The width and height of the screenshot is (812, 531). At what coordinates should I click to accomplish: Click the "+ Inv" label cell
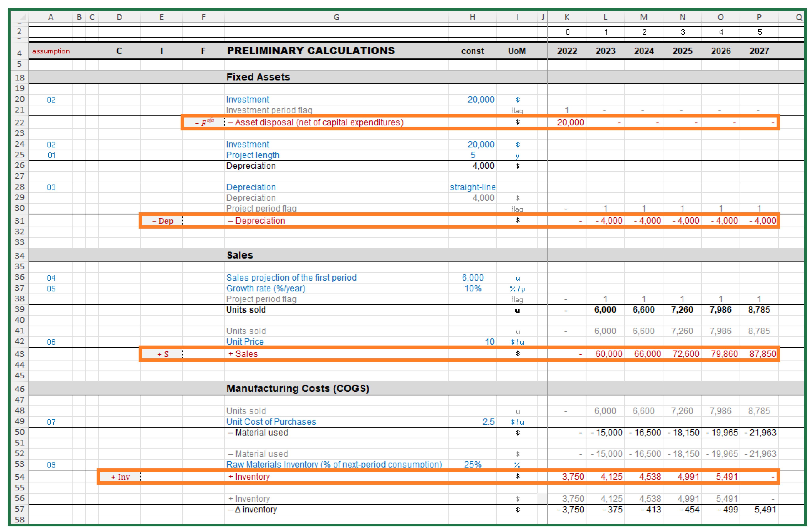click(120, 477)
